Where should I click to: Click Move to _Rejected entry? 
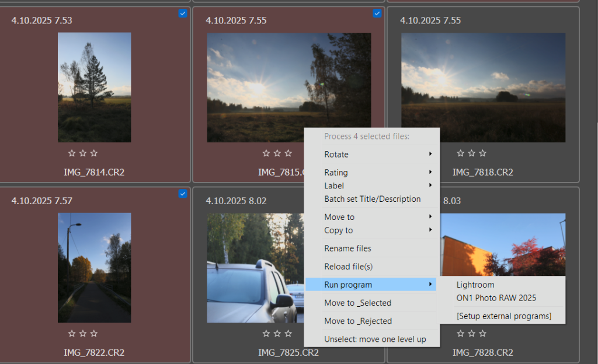click(357, 321)
